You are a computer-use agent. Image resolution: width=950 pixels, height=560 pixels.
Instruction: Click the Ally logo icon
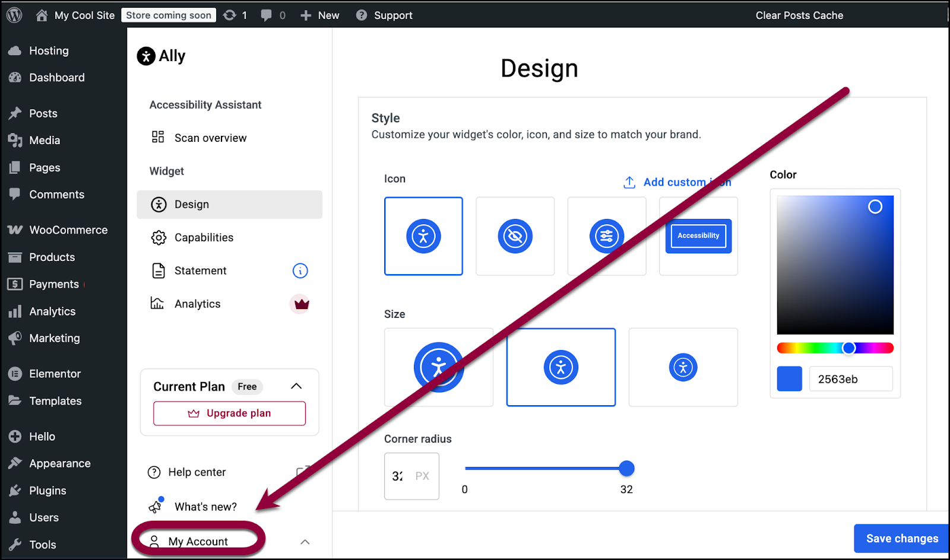click(x=146, y=56)
